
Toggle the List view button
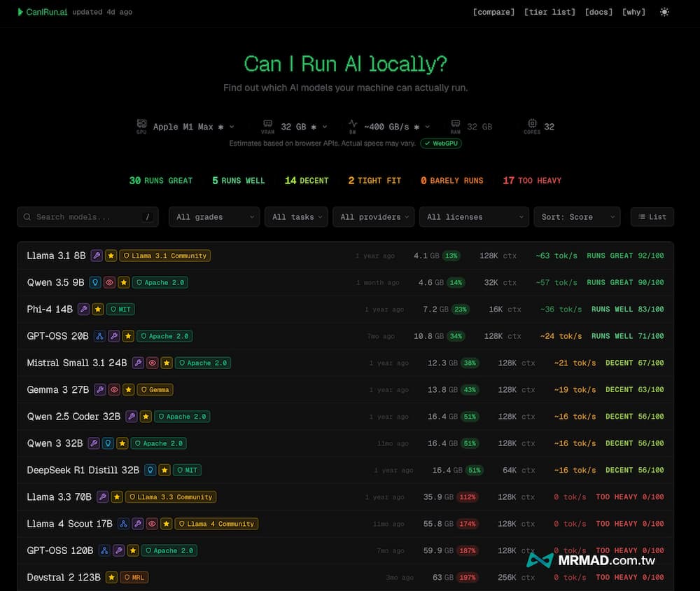pyautogui.click(x=652, y=217)
